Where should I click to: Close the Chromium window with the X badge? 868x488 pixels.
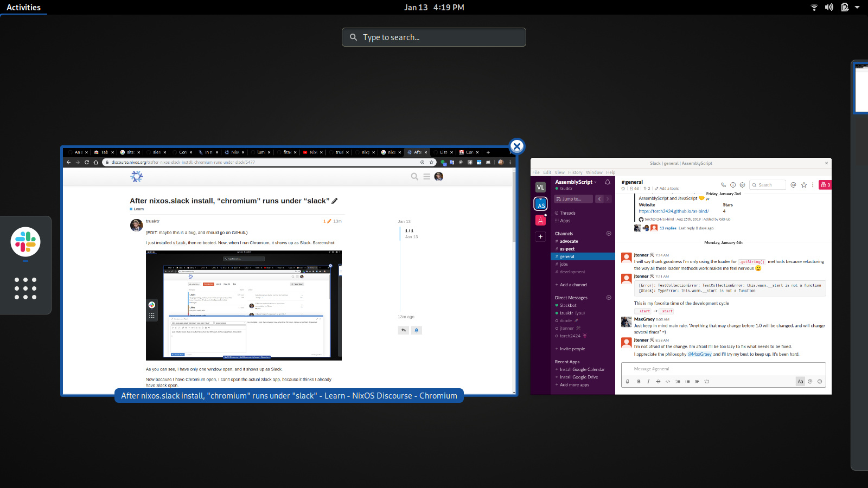(517, 146)
